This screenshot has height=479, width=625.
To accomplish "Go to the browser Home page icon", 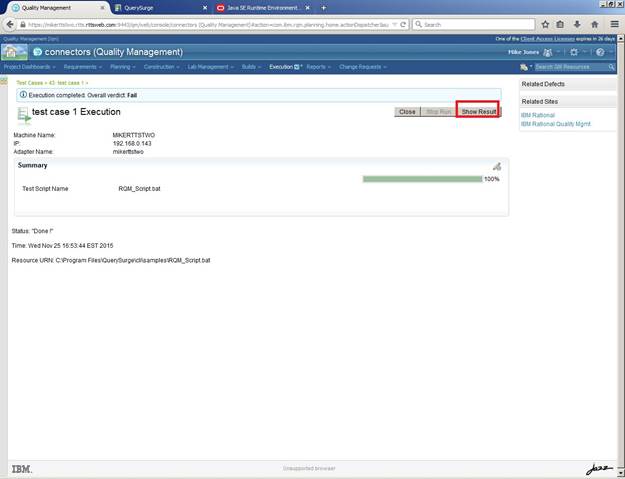I will (594, 24).
